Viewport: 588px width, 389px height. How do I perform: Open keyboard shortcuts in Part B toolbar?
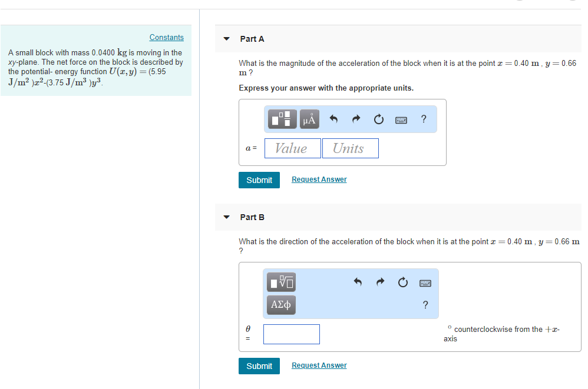click(x=425, y=283)
